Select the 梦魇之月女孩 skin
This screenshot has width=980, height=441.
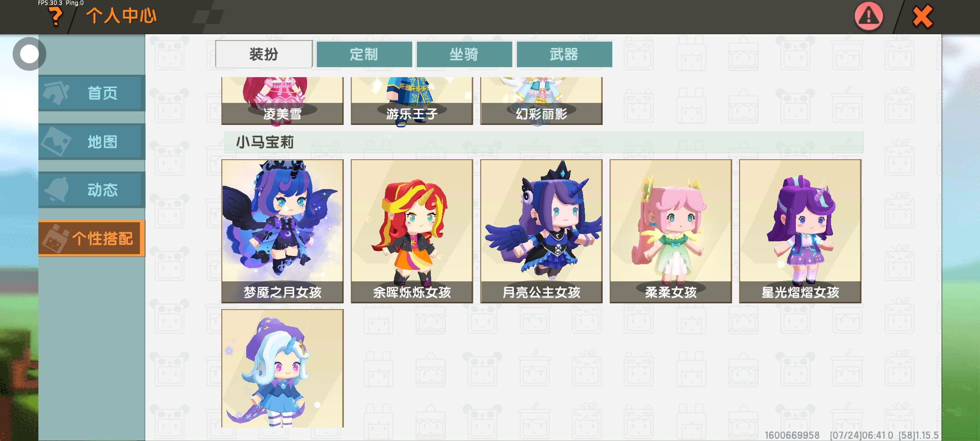coord(283,231)
